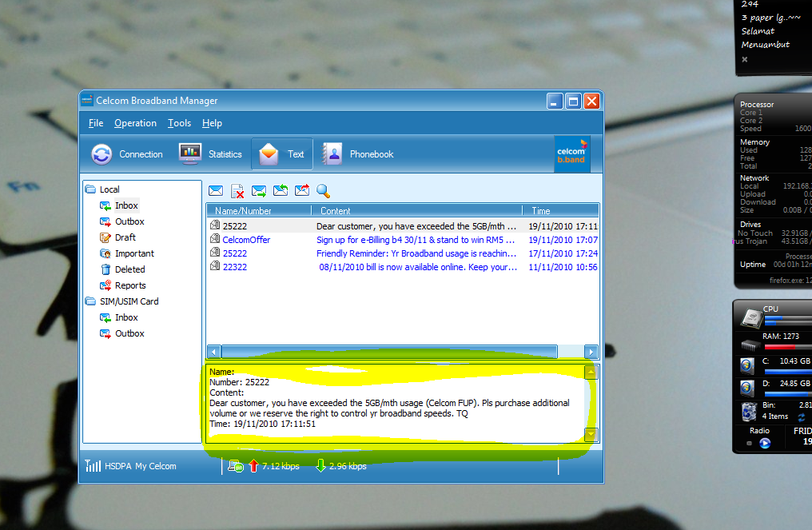812x530 pixels.
Task: Click the message list horizontal scrollbar thumb
Action: [x=389, y=352]
